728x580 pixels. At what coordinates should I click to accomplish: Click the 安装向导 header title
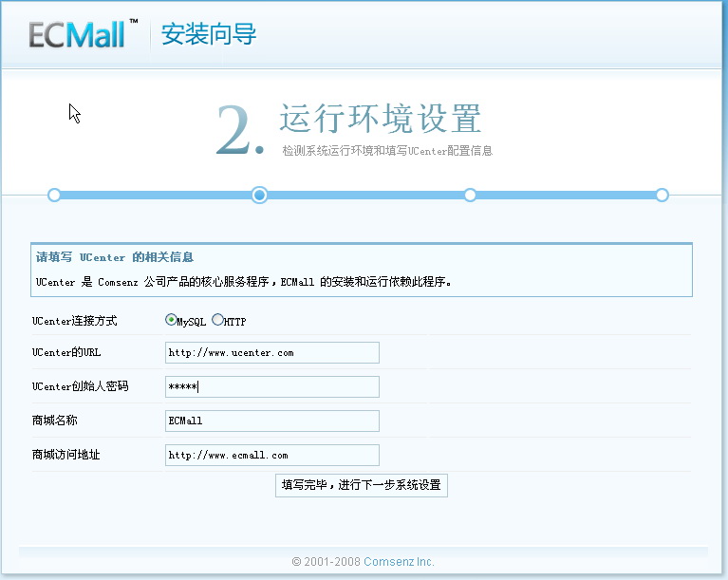(x=209, y=35)
